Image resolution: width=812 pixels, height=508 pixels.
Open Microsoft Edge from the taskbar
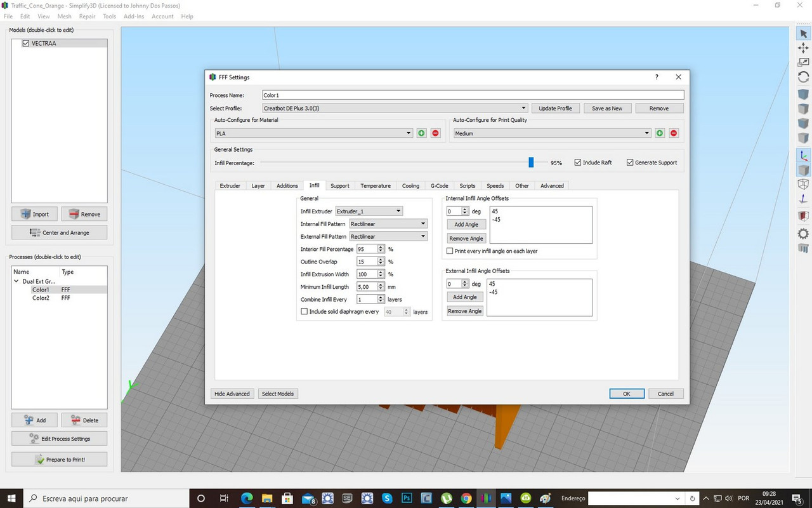click(247, 498)
